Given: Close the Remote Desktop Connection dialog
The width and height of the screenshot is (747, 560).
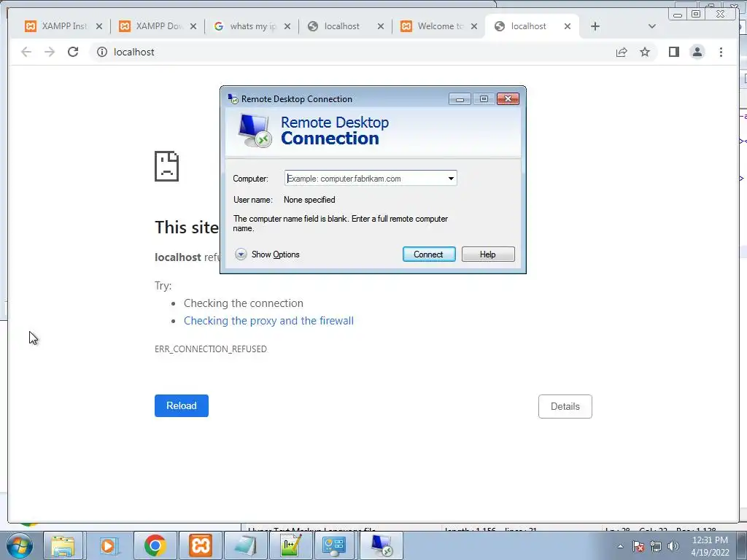Looking at the screenshot, I should [508, 99].
